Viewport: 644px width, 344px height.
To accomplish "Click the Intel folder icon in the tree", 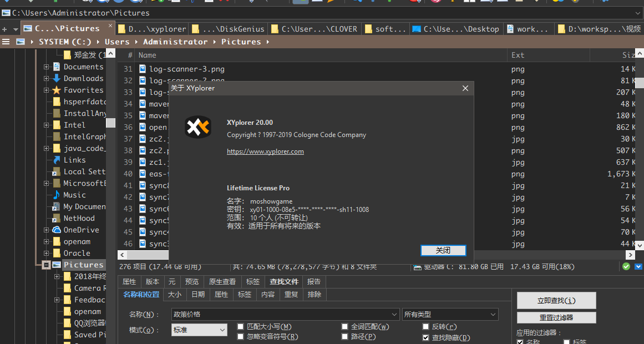I will coord(57,125).
